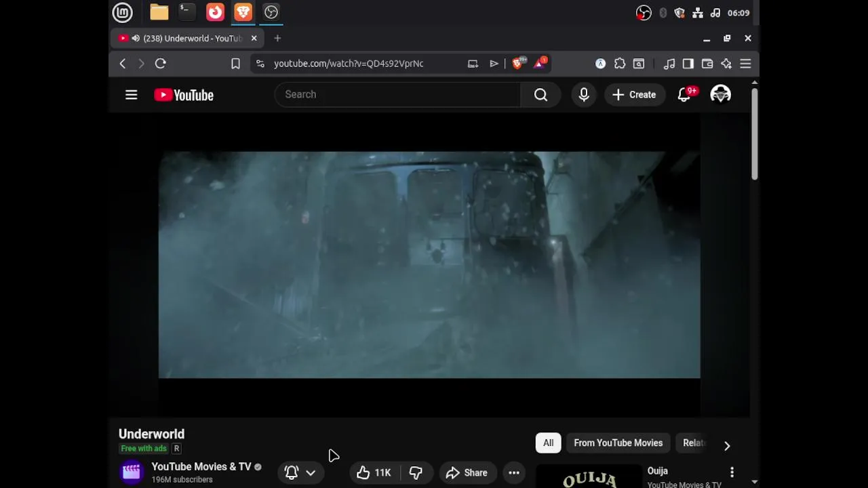Click the blue round extension icon
The width and height of the screenshot is (868, 488).
[600, 64]
